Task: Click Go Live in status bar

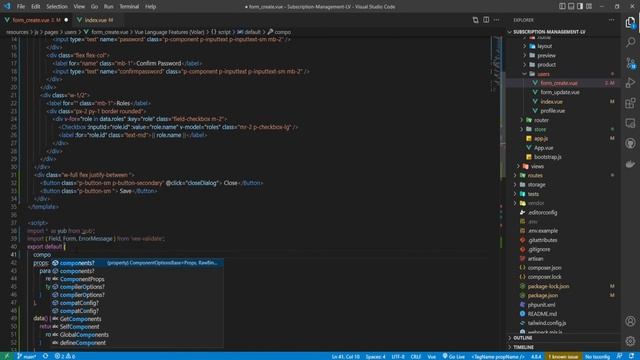Action: pos(453,356)
